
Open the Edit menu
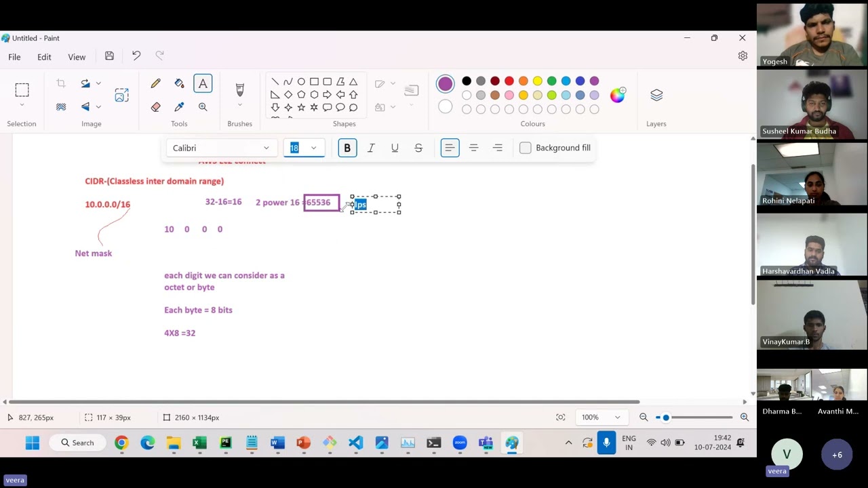click(44, 57)
